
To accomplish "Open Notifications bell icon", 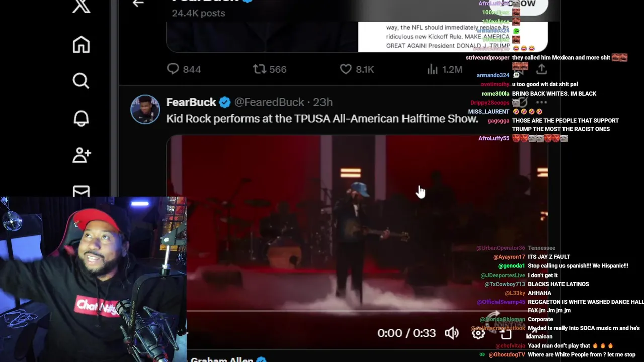I will tap(81, 118).
